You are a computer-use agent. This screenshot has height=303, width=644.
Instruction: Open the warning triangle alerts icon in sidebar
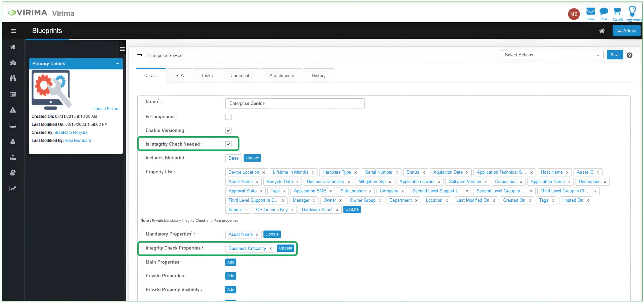click(13, 110)
